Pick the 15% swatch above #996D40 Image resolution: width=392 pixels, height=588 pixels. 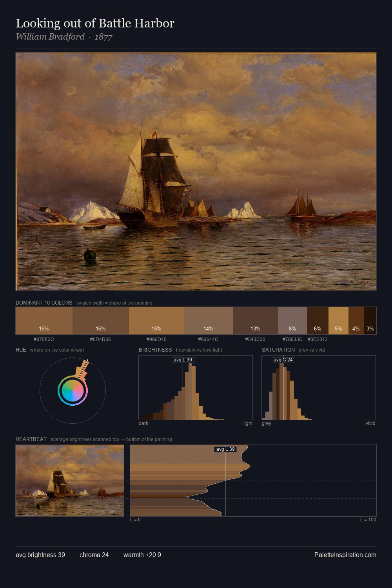(x=156, y=321)
